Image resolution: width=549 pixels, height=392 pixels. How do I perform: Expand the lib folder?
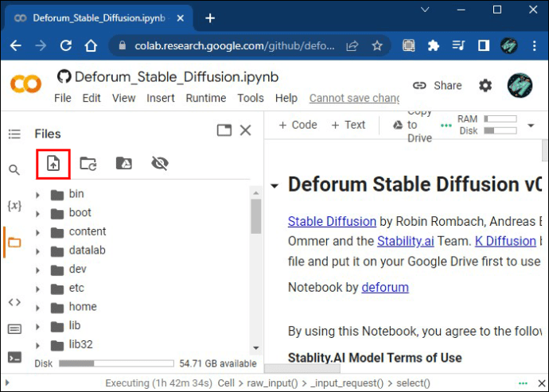[x=37, y=327]
